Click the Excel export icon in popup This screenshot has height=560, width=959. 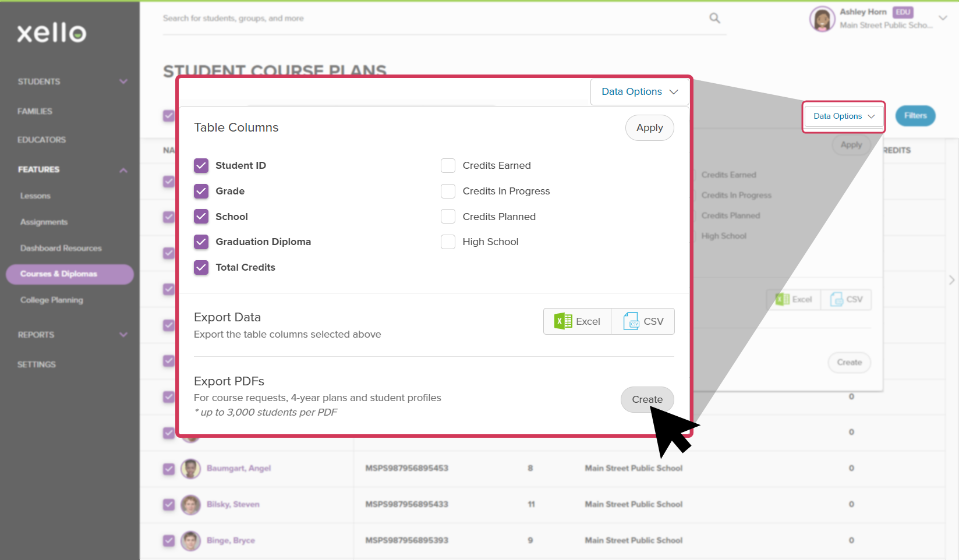[563, 321]
